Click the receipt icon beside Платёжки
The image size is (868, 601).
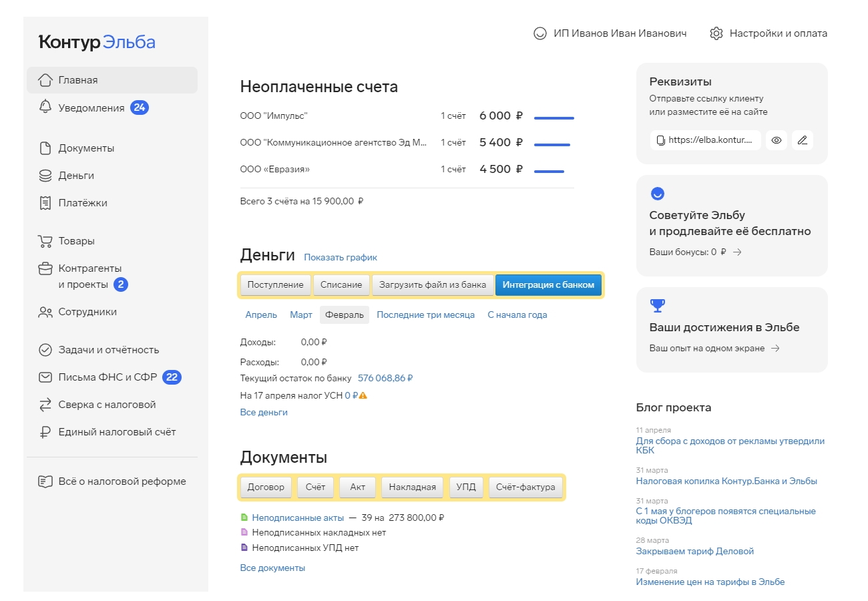pos(45,203)
